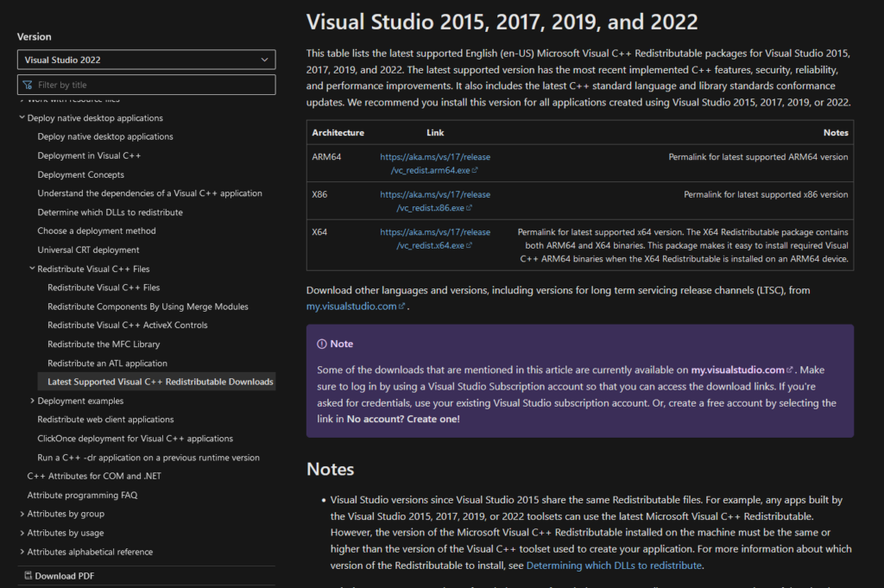The width and height of the screenshot is (884, 588).
Task: Expand Attributes by group node
Action: pos(22,514)
